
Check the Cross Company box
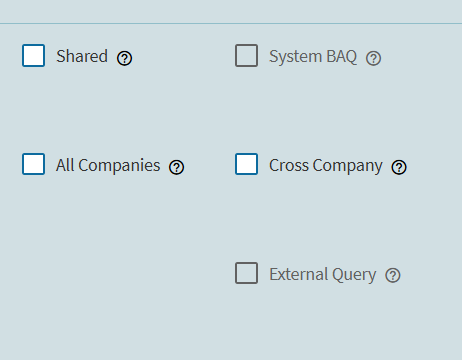pyautogui.click(x=246, y=164)
